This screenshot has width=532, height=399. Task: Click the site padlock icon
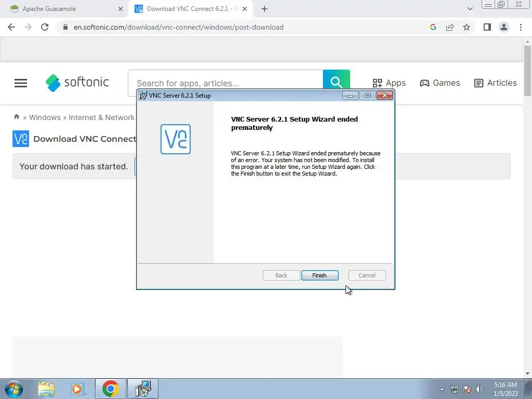pos(65,27)
